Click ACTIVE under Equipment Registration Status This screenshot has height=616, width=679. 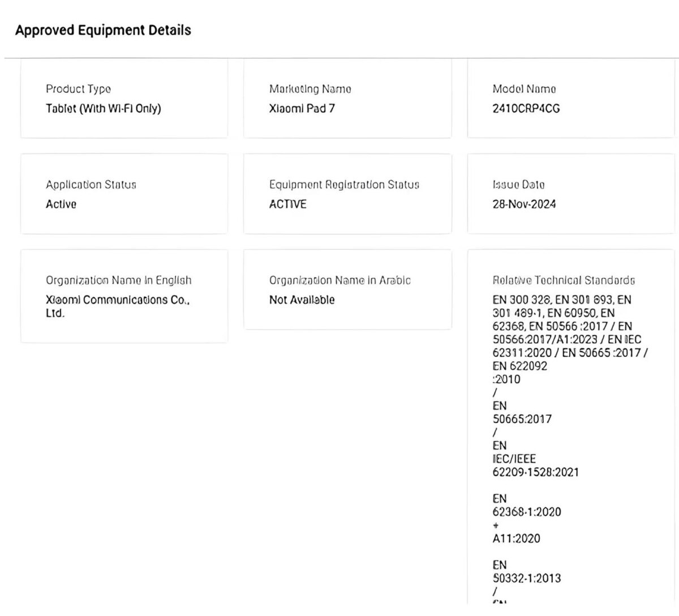[x=287, y=204]
